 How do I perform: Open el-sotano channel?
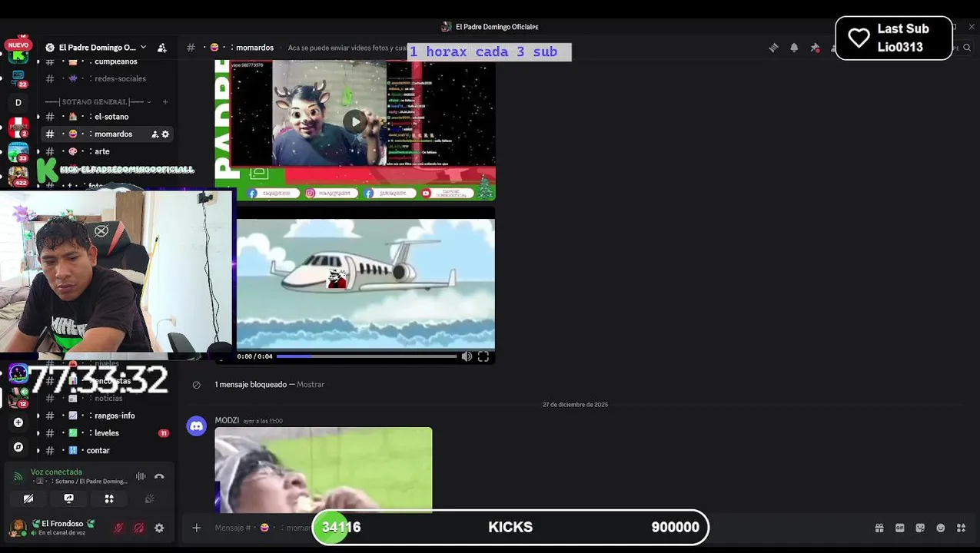[106, 117]
